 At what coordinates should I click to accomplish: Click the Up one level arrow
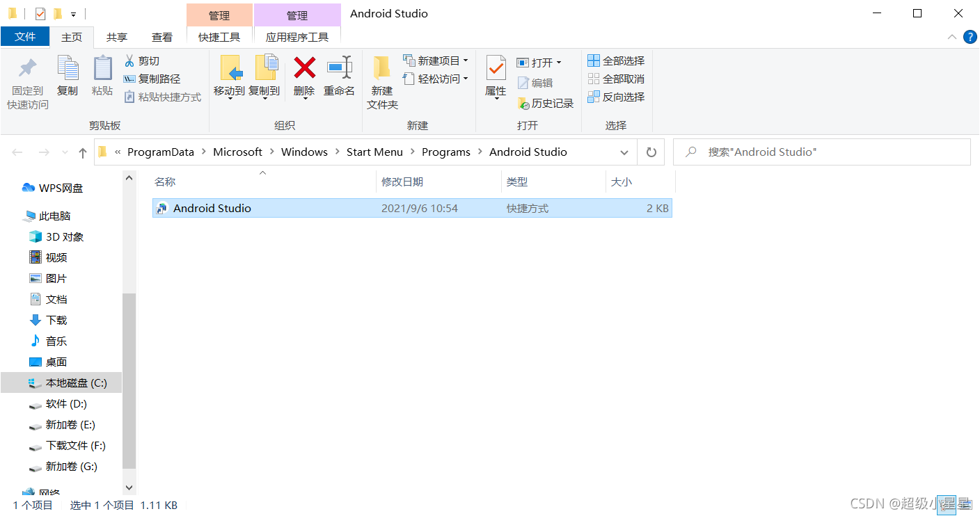coord(83,152)
